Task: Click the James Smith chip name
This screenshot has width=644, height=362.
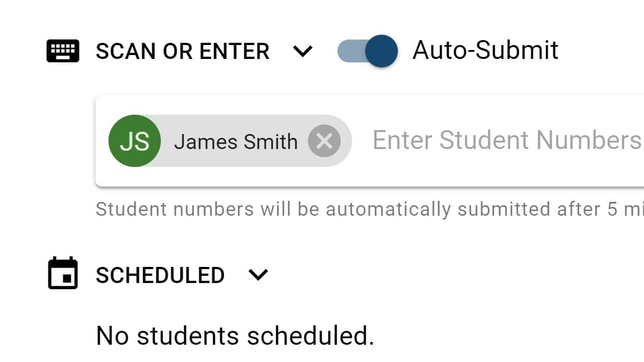Action: [x=236, y=142]
